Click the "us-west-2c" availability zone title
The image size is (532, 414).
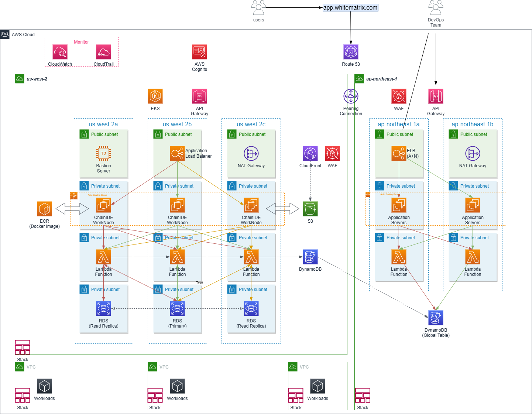(251, 124)
